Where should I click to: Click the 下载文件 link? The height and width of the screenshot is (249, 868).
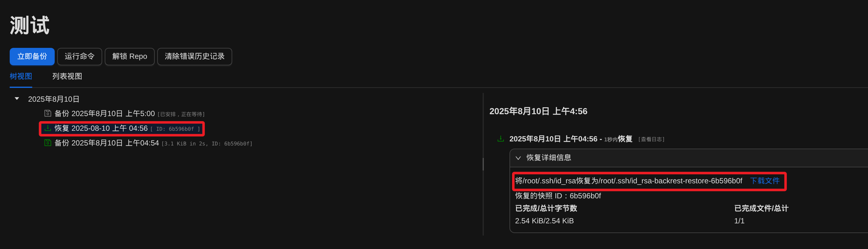pyautogui.click(x=765, y=181)
